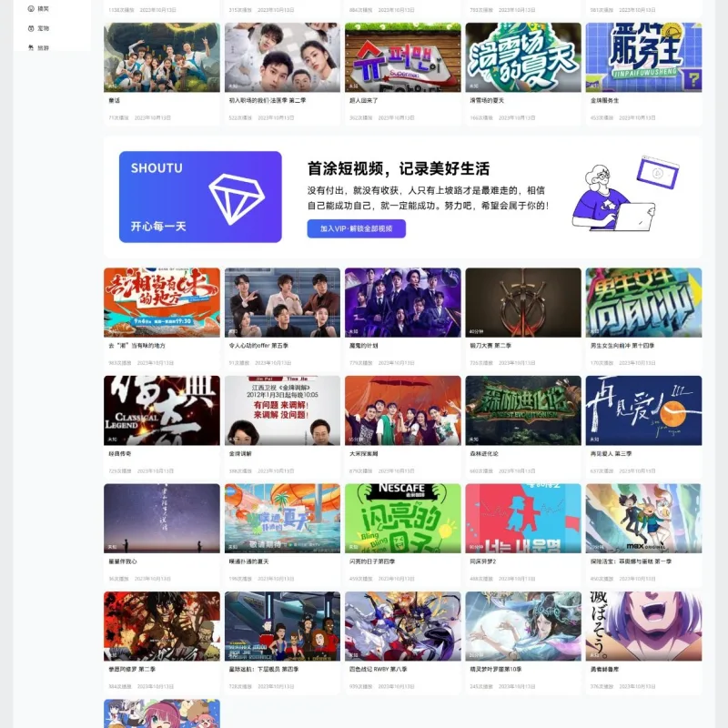This screenshot has height=728, width=728.
Task: Click the banner headline 首涂短视频,记录美好生活
Action: pyautogui.click(x=399, y=168)
